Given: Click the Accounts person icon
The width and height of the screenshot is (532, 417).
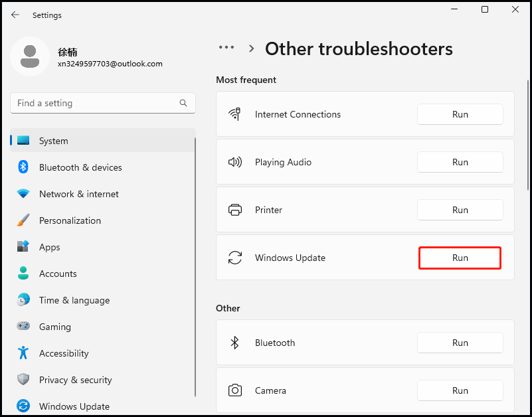Looking at the screenshot, I should click(x=23, y=273).
